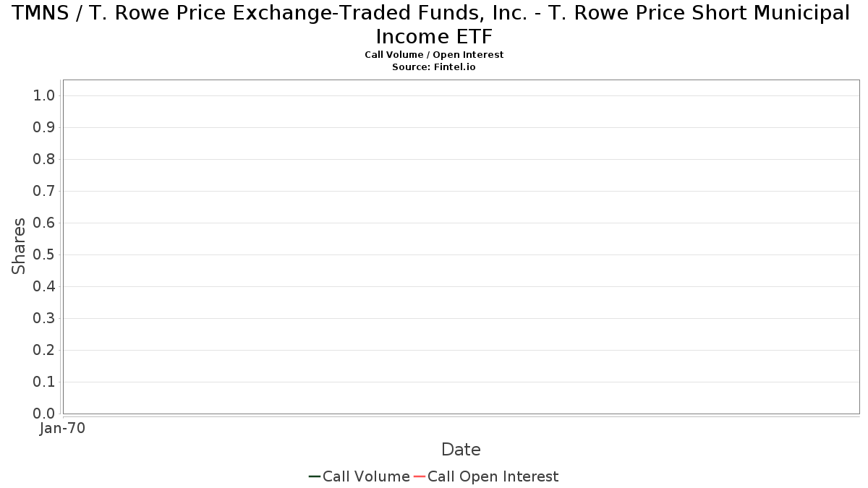Click the Shares y-axis title
Viewport: 868px width, 488px height.
(x=19, y=246)
